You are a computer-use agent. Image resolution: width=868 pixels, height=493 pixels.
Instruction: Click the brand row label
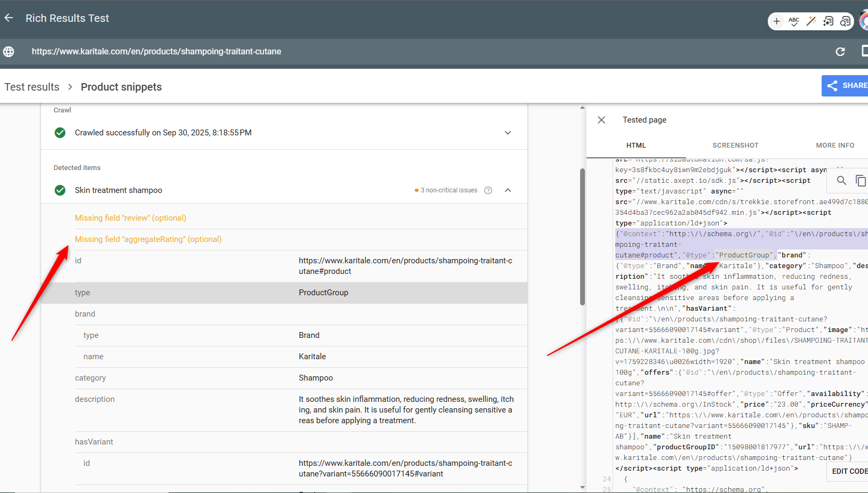click(x=85, y=314)
